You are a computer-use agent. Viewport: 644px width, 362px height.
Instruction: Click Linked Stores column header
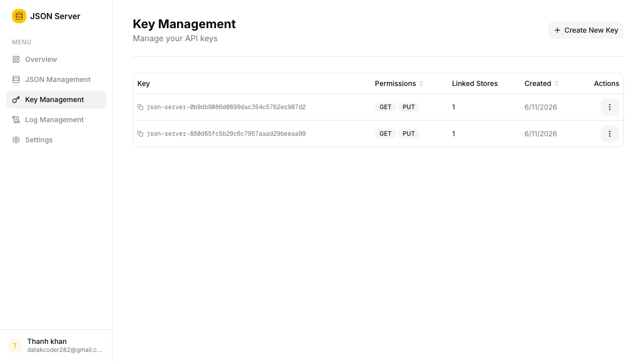coord(474,83)
